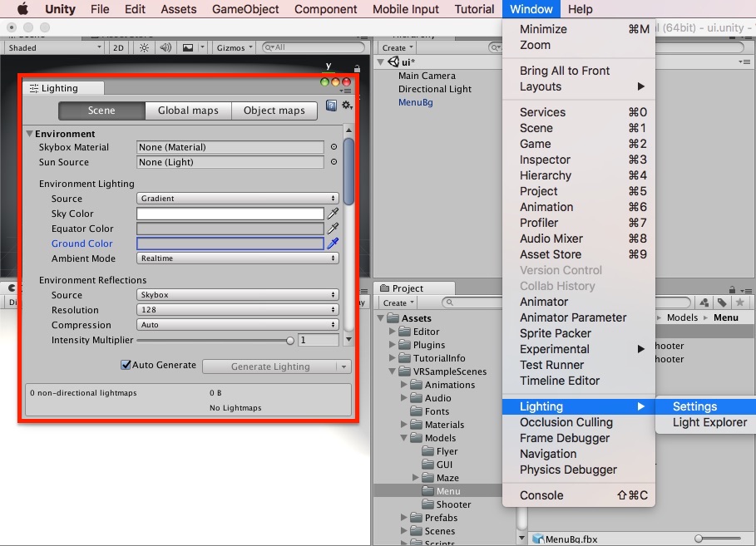The image size is (756, 546).
Task: Toggle the Auto Generate checkbox
Action: click(x=126, y=365)
